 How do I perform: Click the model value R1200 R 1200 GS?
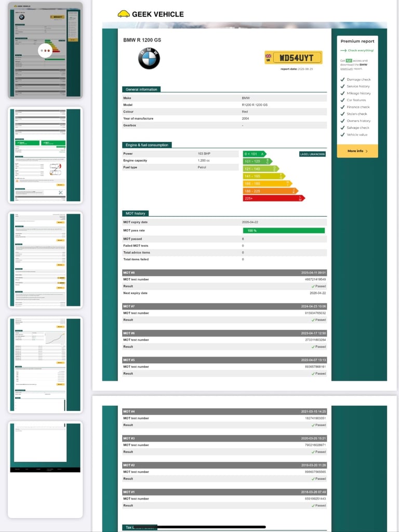255,105
